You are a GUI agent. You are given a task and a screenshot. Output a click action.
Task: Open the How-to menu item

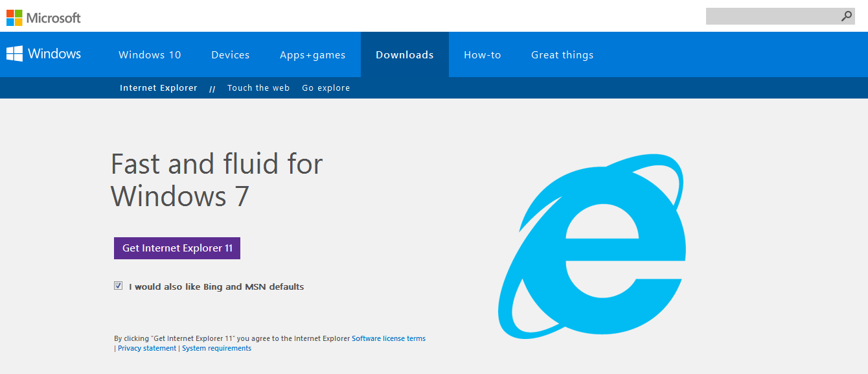point(482,55)
